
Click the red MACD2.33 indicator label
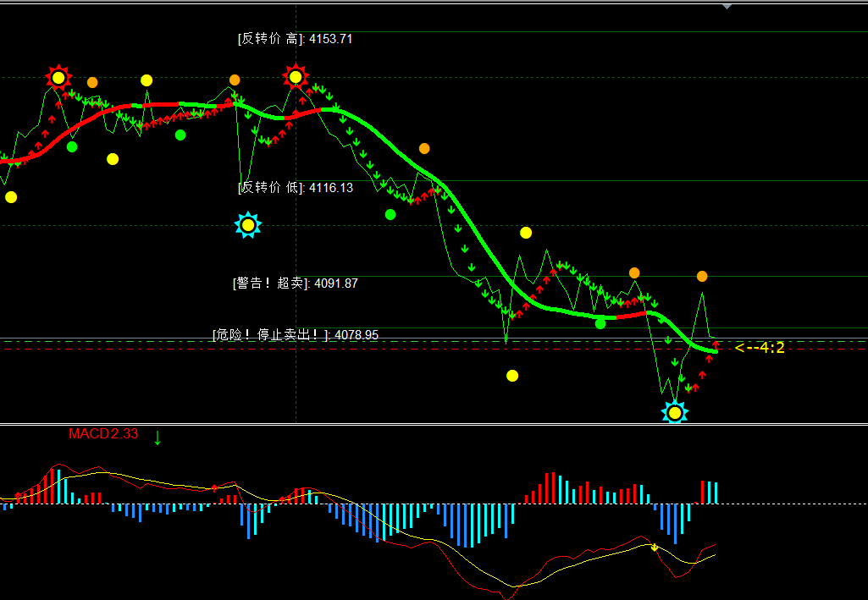[103, 434]
